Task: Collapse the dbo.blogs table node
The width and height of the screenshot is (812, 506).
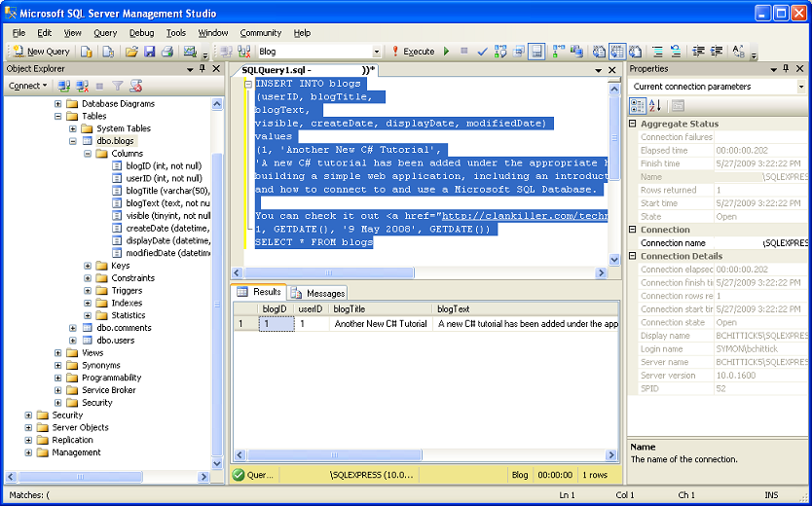Action: pos(73,141)
